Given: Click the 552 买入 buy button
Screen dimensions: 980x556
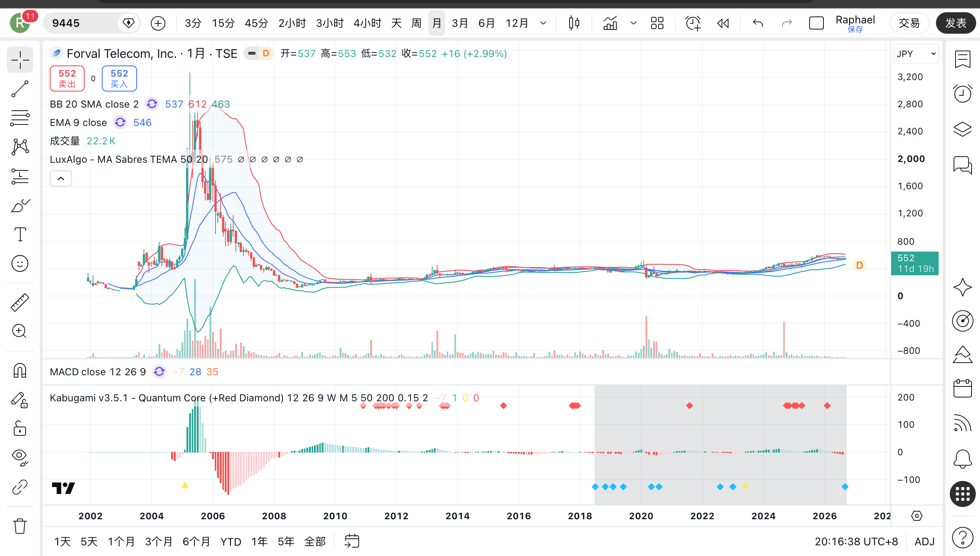Looking at the screenshot, I should [119, 78].
